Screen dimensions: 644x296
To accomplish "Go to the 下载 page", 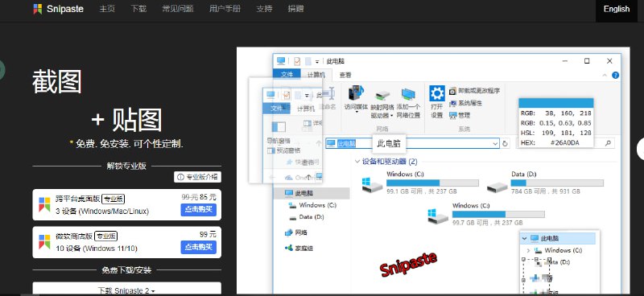I will click(x=138, y=9).
